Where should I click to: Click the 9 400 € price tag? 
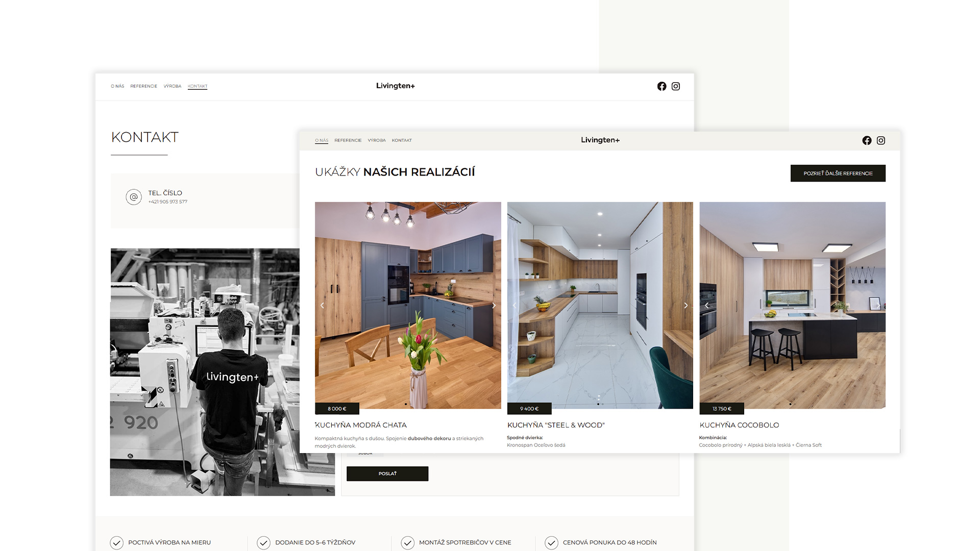[x=529, y=409]
